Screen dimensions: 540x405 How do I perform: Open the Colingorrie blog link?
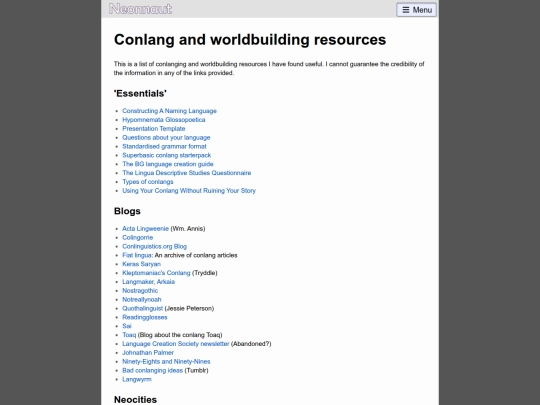[137, 238]
